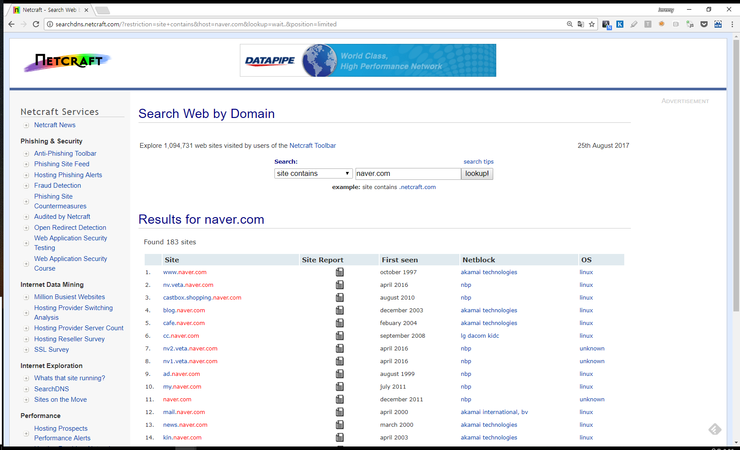Open site report for www.naver.com
The image size is (740, 450).
tap(340, 272)
